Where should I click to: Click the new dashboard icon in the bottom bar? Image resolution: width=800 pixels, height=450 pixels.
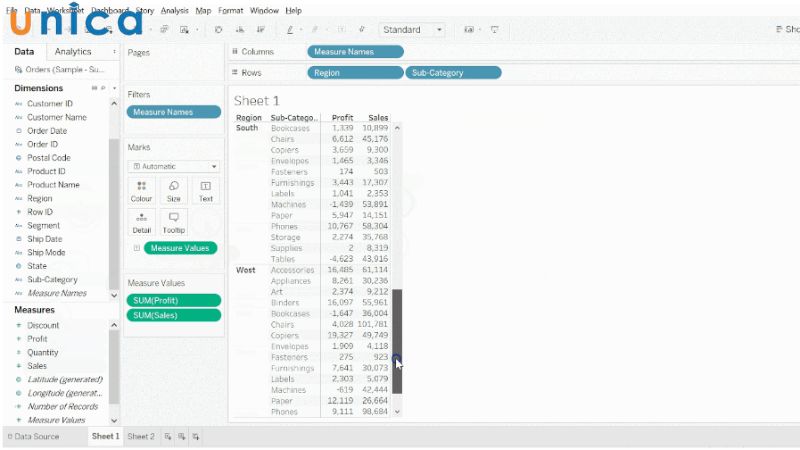[x=182, y=437]
